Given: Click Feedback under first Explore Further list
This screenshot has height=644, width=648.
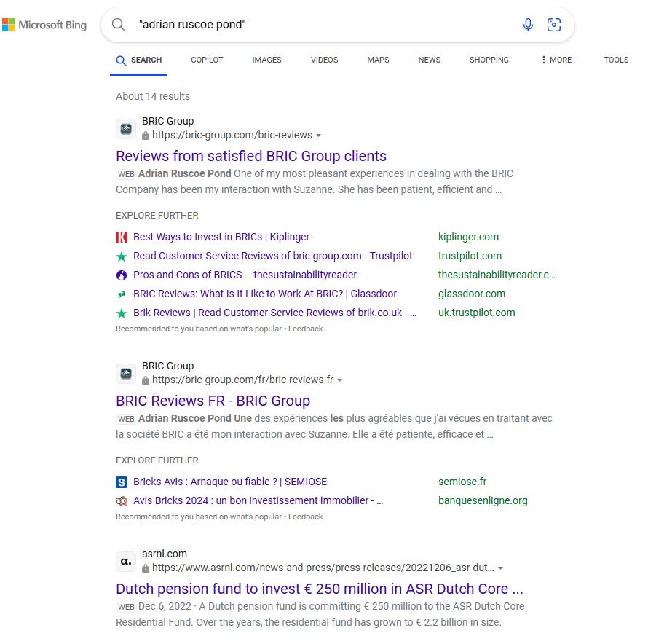Looking at the screenshot, I should [x=305, y=329].
